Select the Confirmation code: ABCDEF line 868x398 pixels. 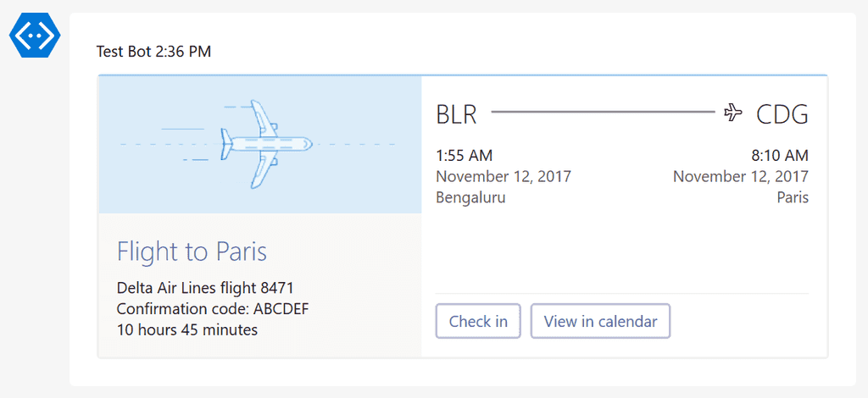[x=213, y=309]
